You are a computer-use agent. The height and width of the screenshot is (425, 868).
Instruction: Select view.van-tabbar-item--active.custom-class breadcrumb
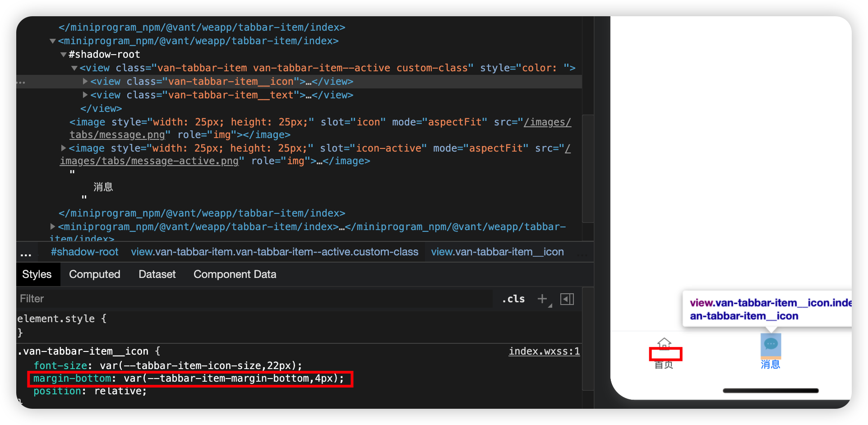pos(275,252)
